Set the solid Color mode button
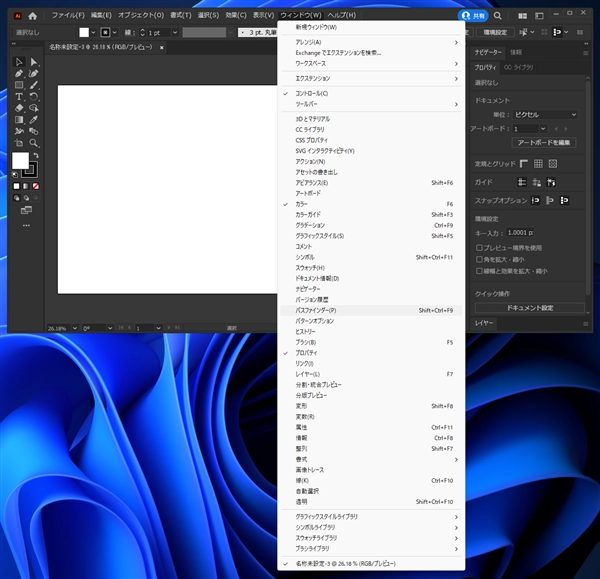600x579 pixels. [16, 186]
